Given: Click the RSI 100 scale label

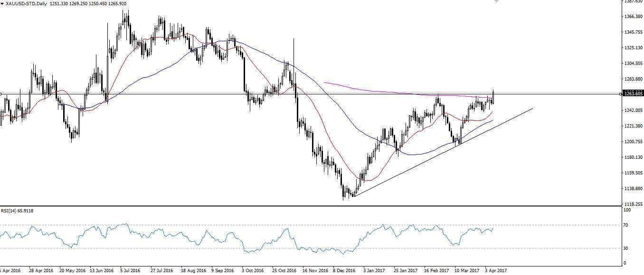Looking at the screenshot, I should tap(627, 210).
